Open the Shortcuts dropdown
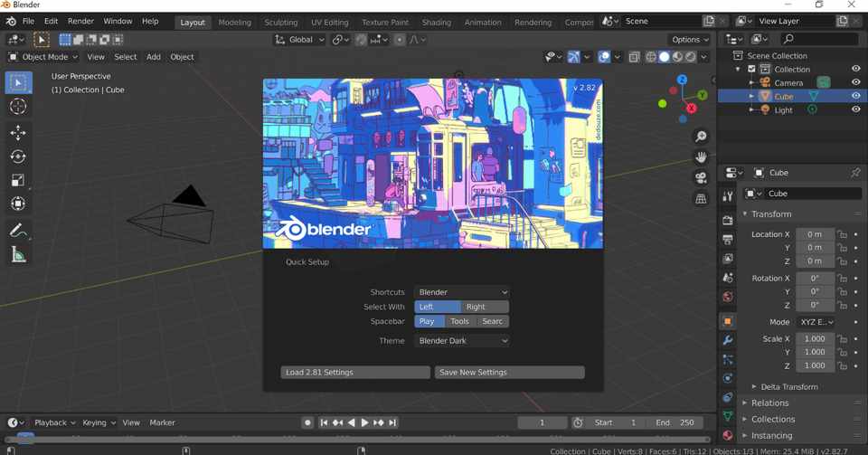 tap(462, 292)
